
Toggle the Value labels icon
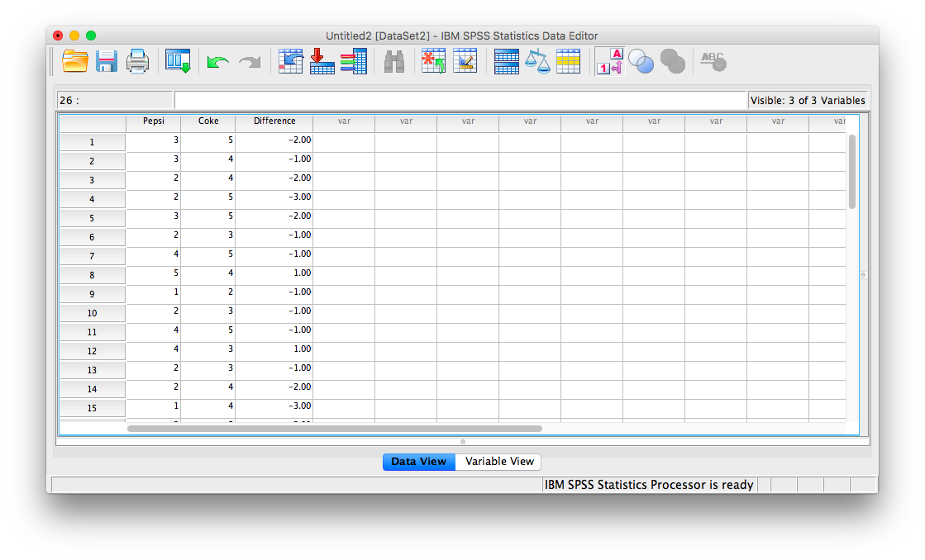[x=609, y=62]
